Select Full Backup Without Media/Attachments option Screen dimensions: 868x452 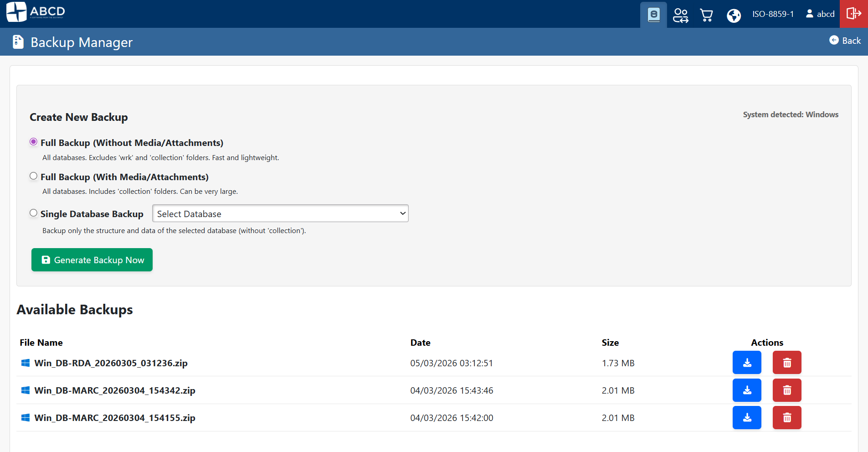coord(33,141)
